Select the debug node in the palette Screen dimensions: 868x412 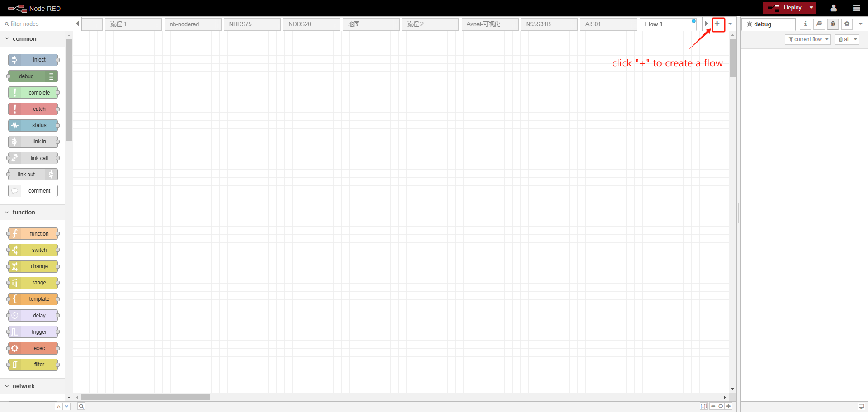coord(33,76)
